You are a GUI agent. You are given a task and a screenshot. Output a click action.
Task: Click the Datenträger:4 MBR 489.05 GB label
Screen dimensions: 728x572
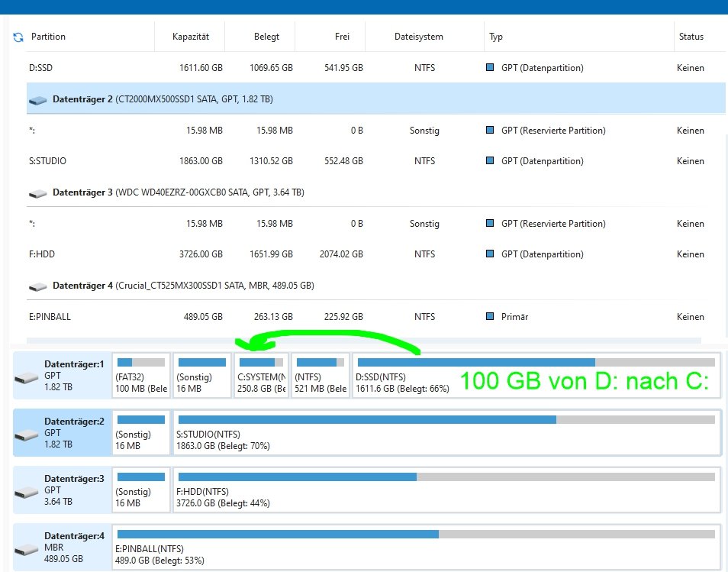(74, 547)
